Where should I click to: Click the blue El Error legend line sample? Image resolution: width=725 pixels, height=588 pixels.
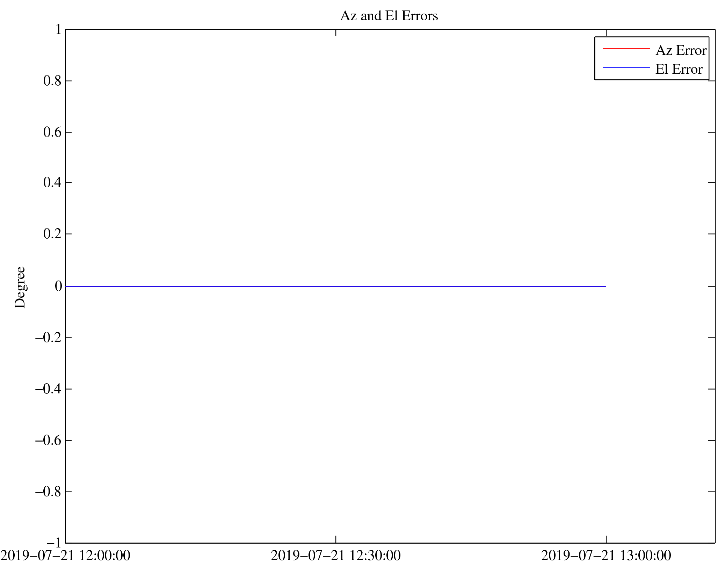click(x=626, y=67)
